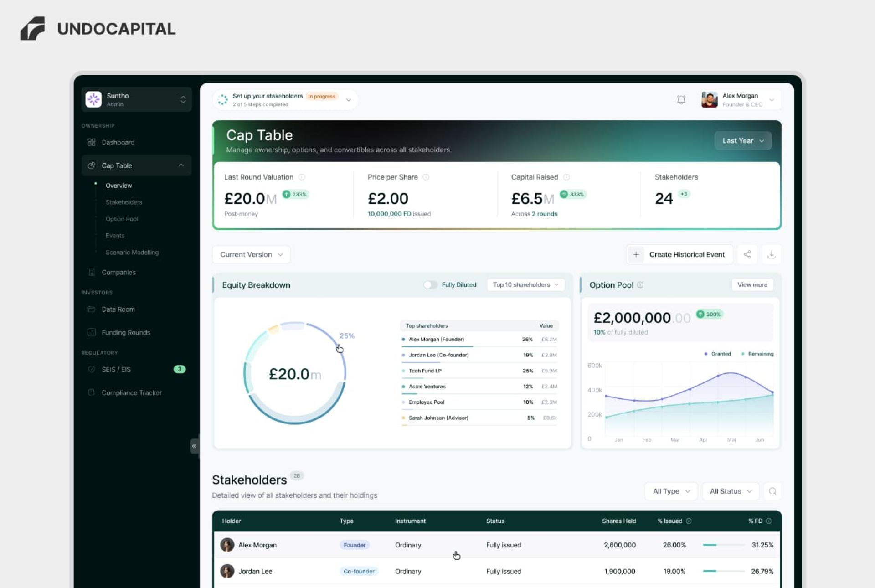
Task: Click the info icon next to Last Round Valuation
Action: click(x=302, y=177)
